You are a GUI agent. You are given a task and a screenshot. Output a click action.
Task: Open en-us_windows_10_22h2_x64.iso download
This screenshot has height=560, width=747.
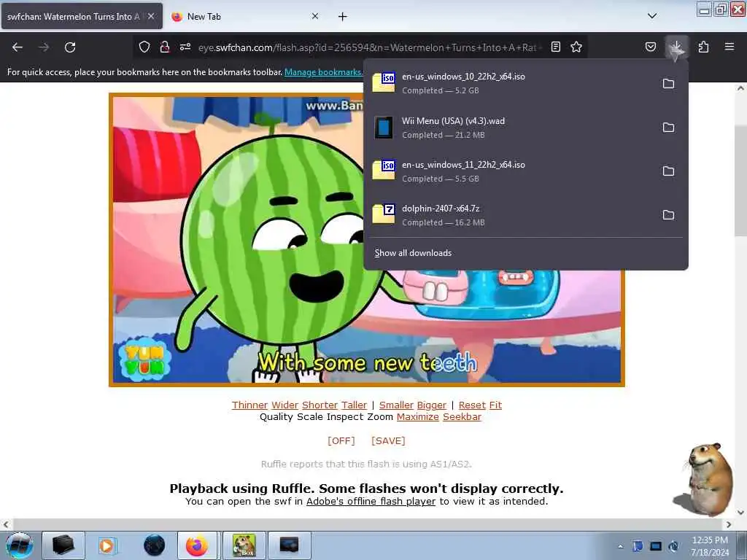pos(511,83)
